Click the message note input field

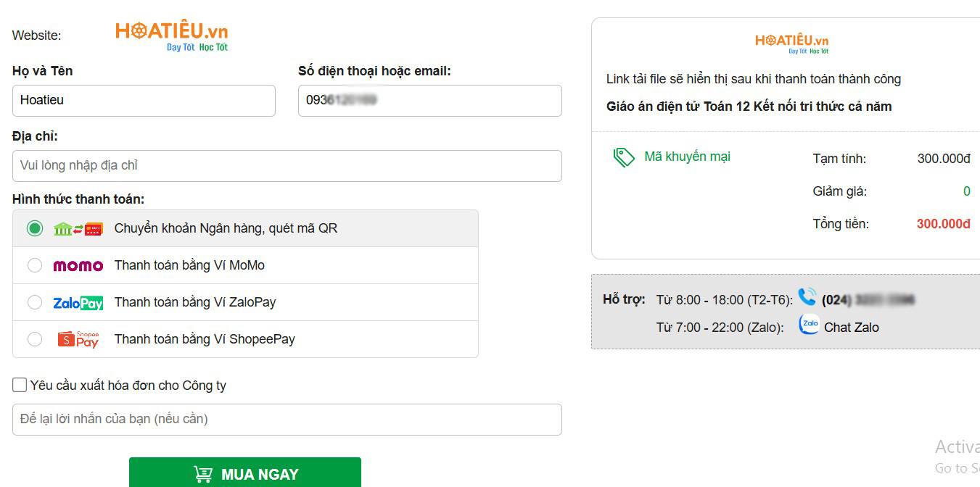click(x=287, y=419)
